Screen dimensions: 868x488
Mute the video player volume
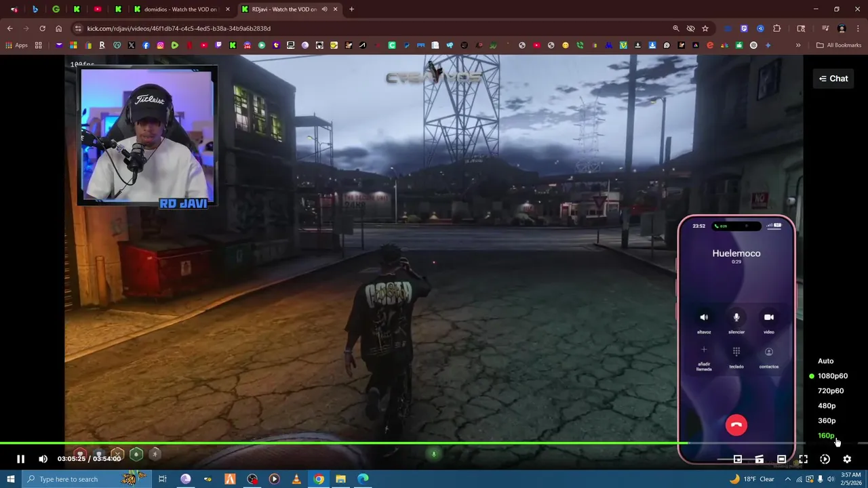43,459
